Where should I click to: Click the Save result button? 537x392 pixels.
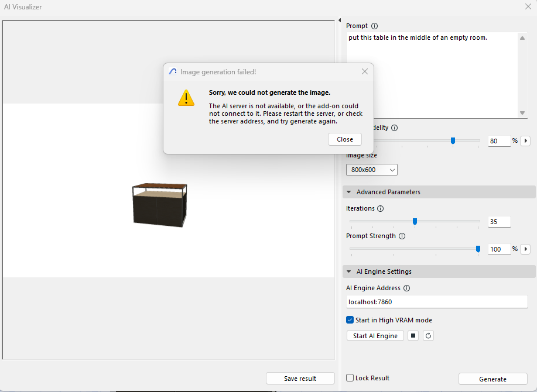click(300, 379)
